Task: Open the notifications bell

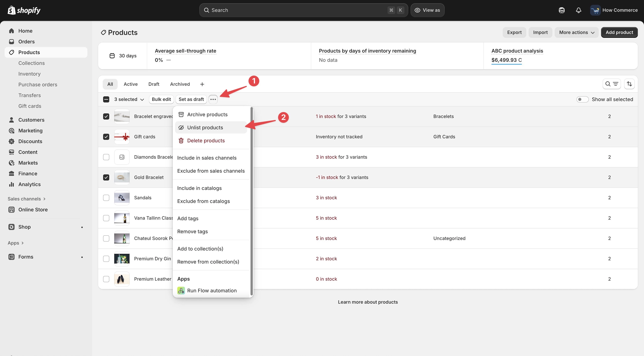Action: pos(578,10)
